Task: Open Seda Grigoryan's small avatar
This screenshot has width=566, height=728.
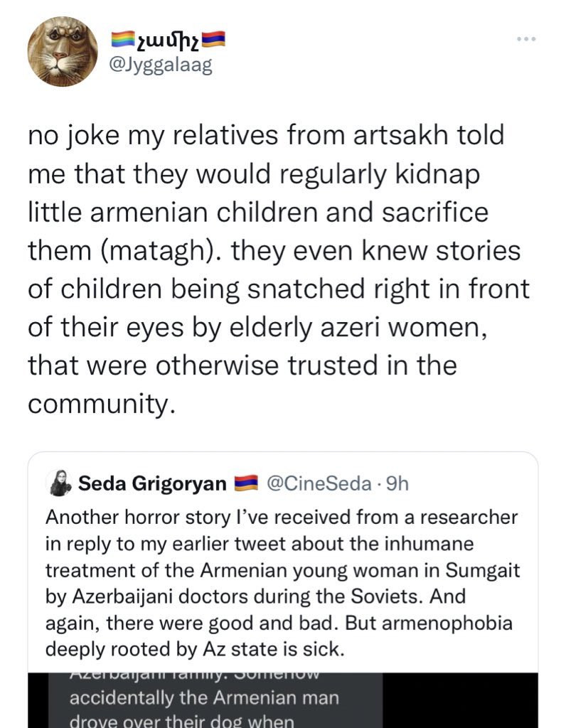Action: point(58,484)
